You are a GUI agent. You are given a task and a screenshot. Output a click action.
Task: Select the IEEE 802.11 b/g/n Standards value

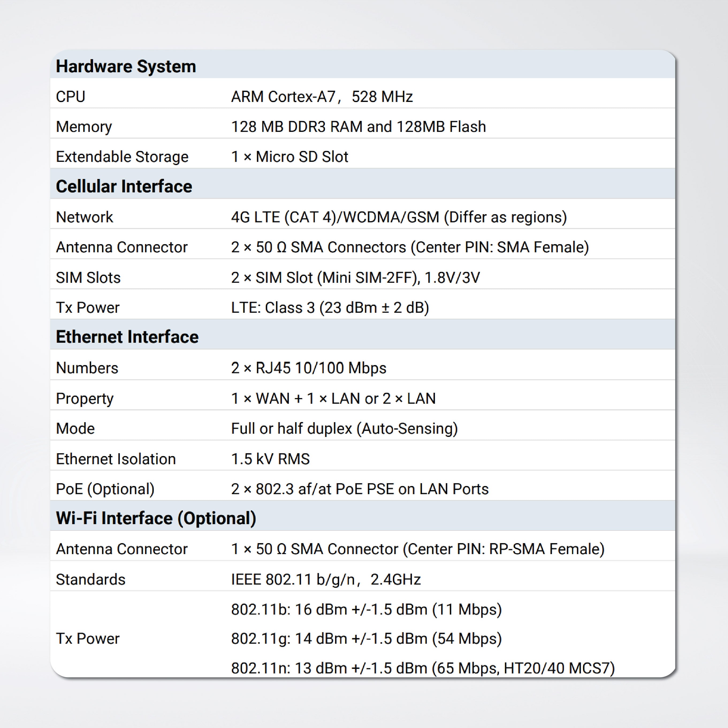(x=326, y=580)
